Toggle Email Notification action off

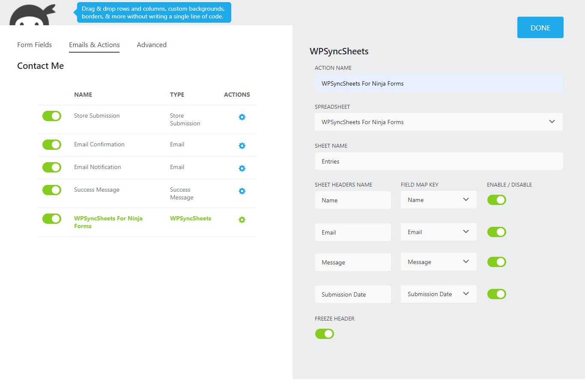tap(52, 167)
